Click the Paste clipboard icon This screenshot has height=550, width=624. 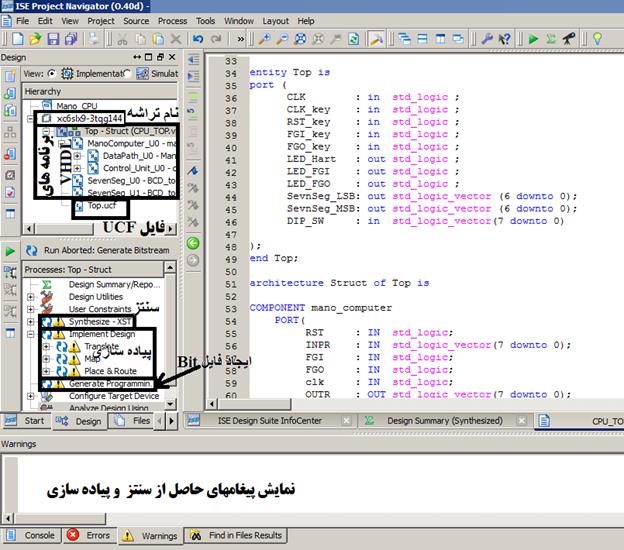[158, 39]
